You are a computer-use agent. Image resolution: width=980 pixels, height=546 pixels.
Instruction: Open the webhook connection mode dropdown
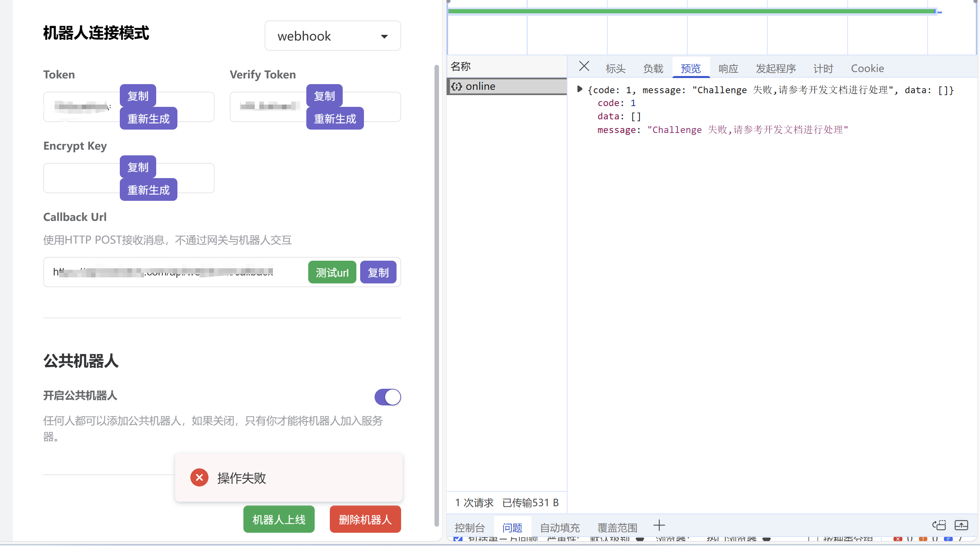coord(332,36)
